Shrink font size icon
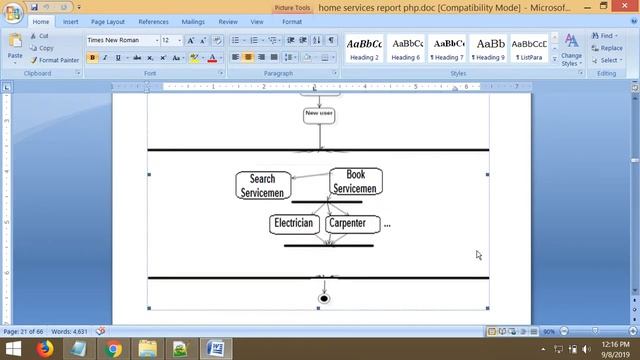 [203, 40]
